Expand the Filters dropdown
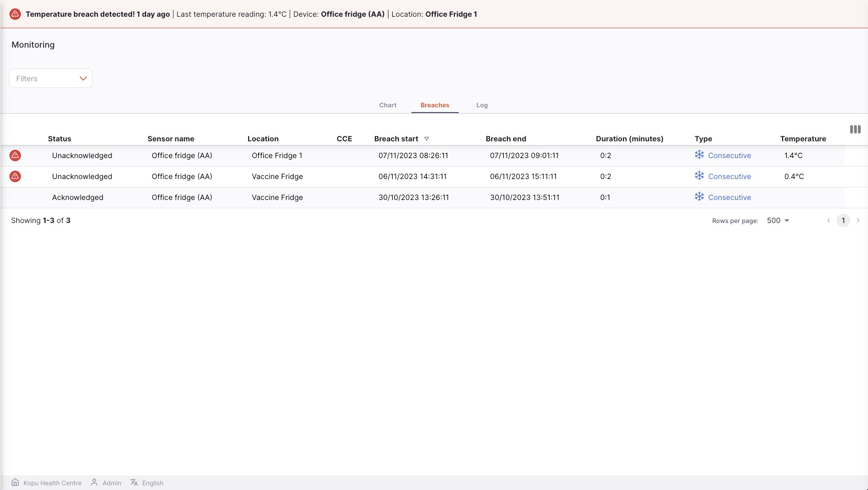This screenshot has width=868, height=490. pyautogui.click(x=51, y=79)
